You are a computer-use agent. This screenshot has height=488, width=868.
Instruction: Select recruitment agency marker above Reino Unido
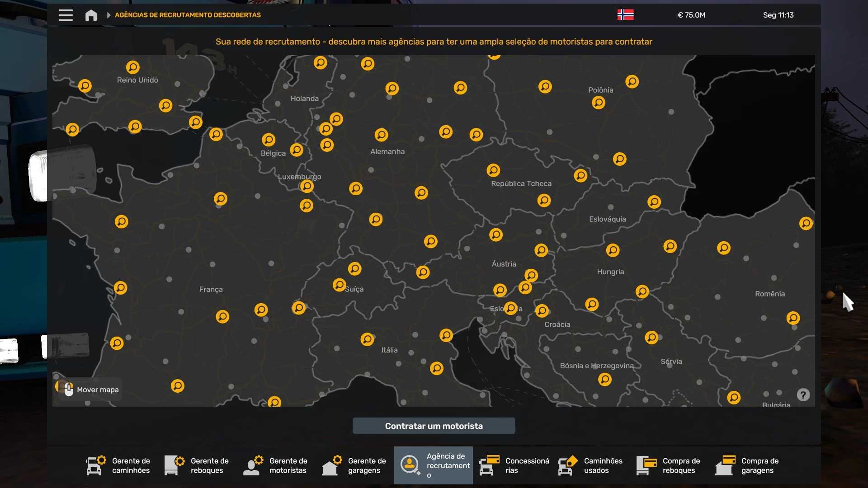tap(132, 67)
